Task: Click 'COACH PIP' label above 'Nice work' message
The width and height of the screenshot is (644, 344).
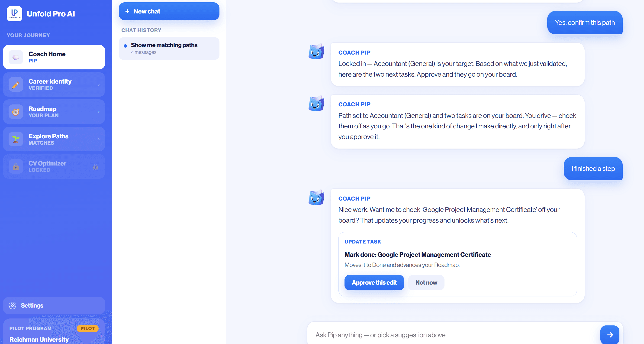Action: (x=354, y=199)
